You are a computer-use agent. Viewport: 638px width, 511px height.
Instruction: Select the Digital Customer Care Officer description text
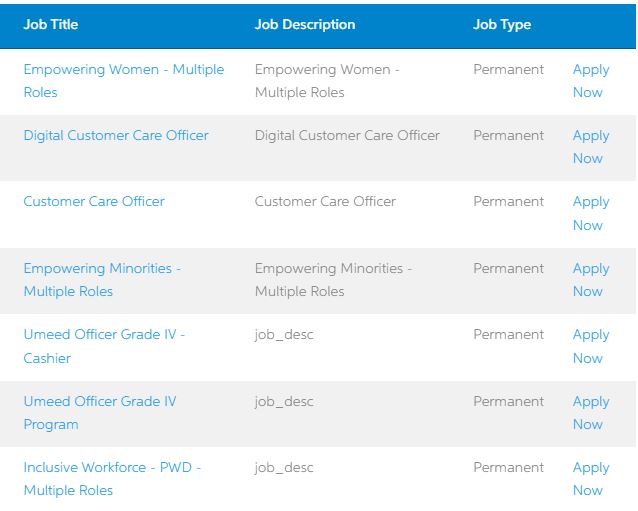[347, 135]
